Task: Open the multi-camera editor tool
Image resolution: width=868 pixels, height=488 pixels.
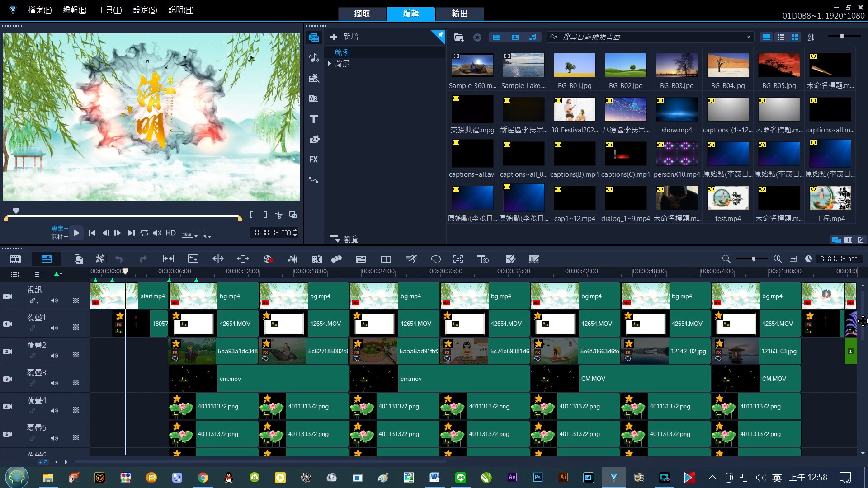Action: (386, 259)
